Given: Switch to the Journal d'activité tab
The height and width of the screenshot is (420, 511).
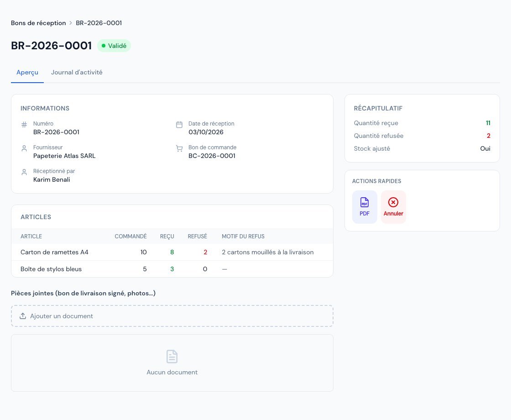Looking at the screenshot, I should (77, 73).
